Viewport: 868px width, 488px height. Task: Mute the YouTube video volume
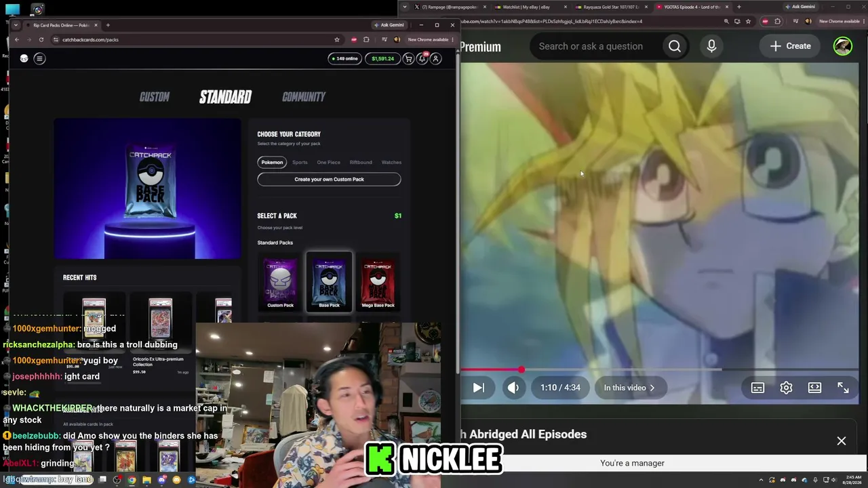click(513, 388)
